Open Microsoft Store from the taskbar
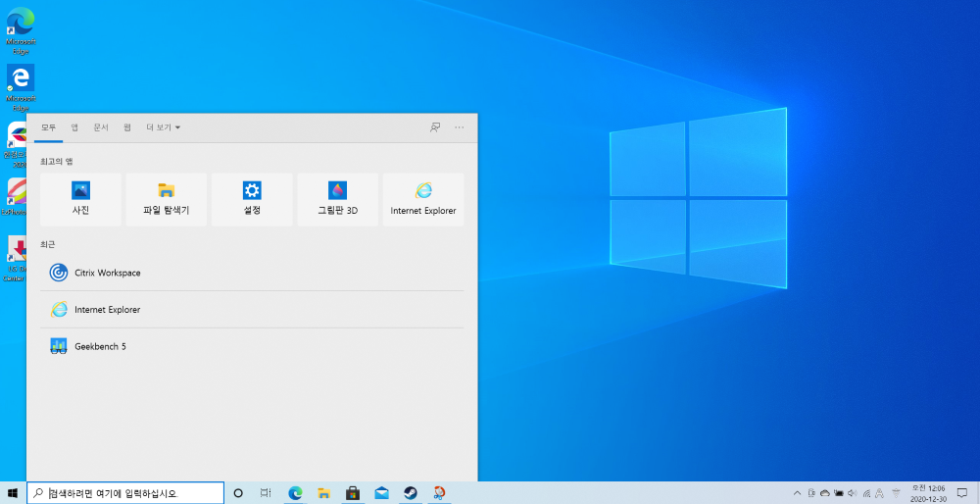The width and height of the screenshot is (980, 504). coord(353,493)
